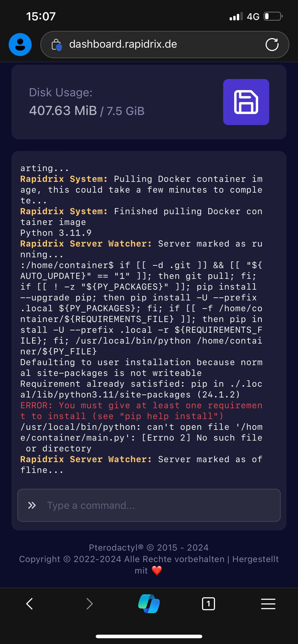Viewport: 298px width, 644px height.
Task: Open the hamburger menu
Action: click(x=268, y=604)
